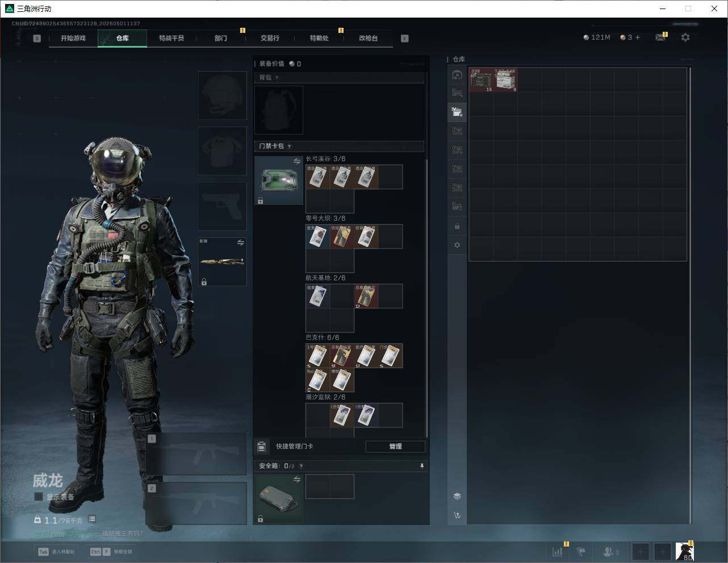Switch to the 开始游戏 tab
Screen dimensions: 728x563
[73, 38]
